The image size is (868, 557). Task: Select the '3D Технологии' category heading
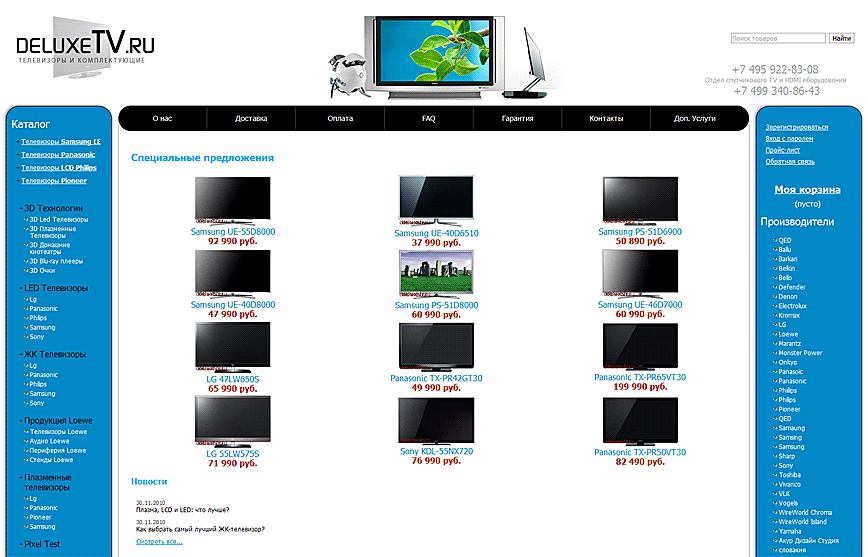click(x=53, y=208)
